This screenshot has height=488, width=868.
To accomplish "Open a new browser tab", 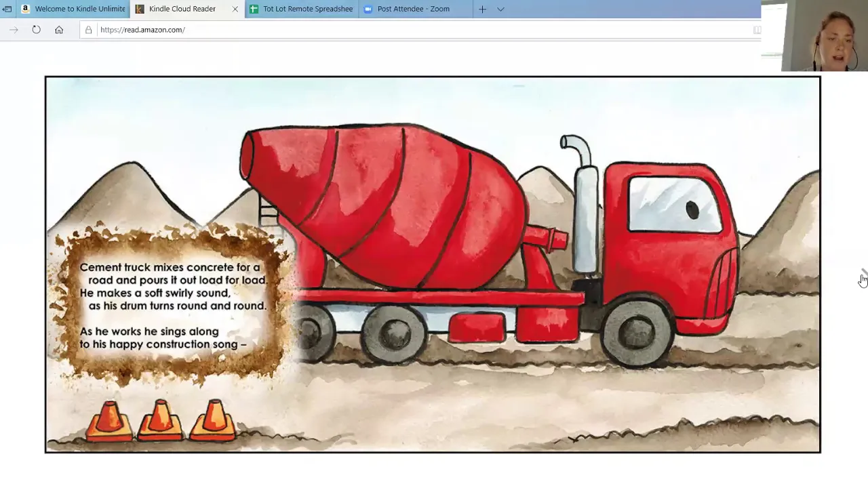I will pyautogui.click(x=482, y=9).
